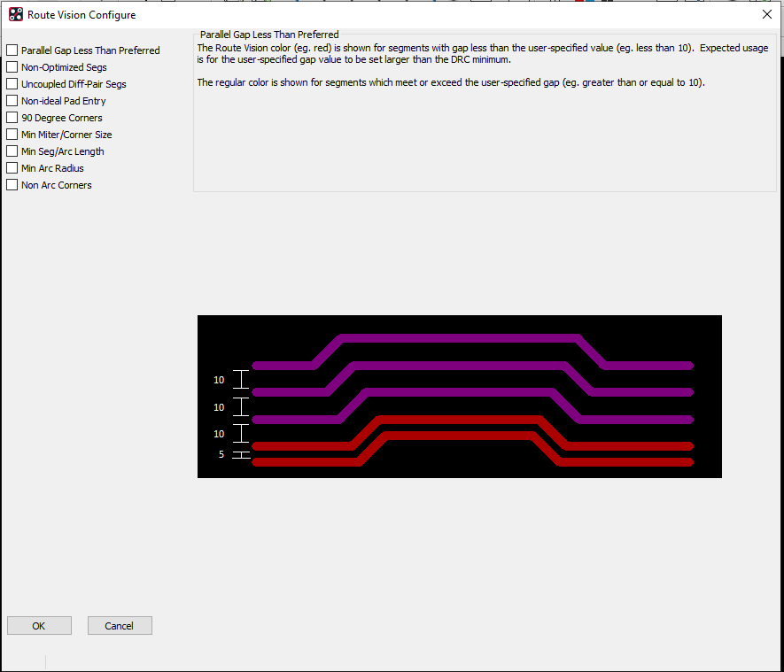The height and width of the screenshot is (672, 784).
Task: Select the 'Parallel Gap Less Than Preferred' group heading
Action: (269, 35)
